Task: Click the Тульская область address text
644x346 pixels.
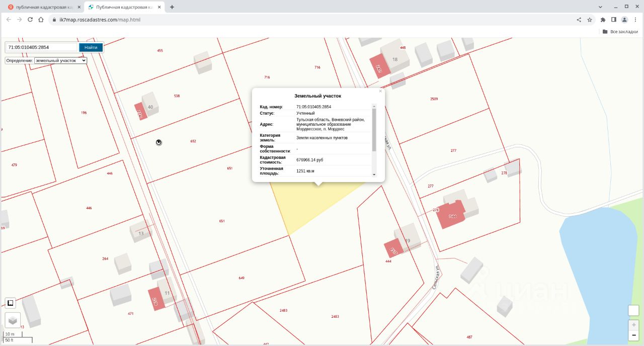Action: tap(331, 124)
